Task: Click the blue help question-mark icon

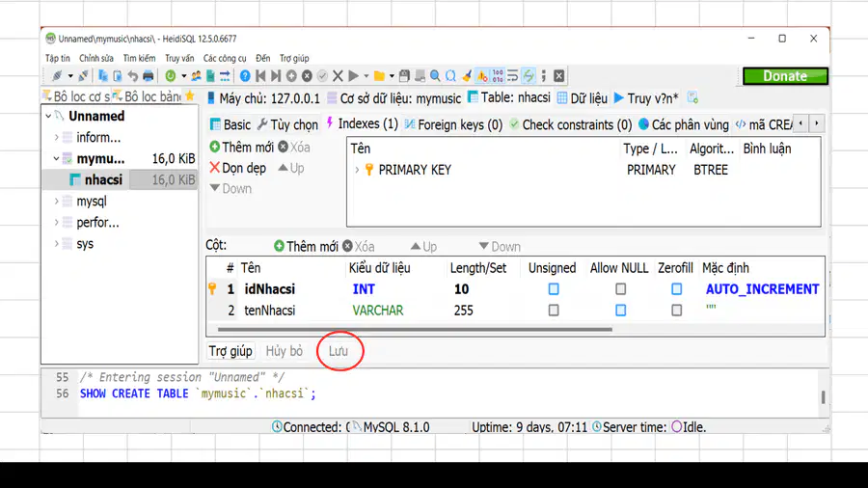Action: point(245,76)
